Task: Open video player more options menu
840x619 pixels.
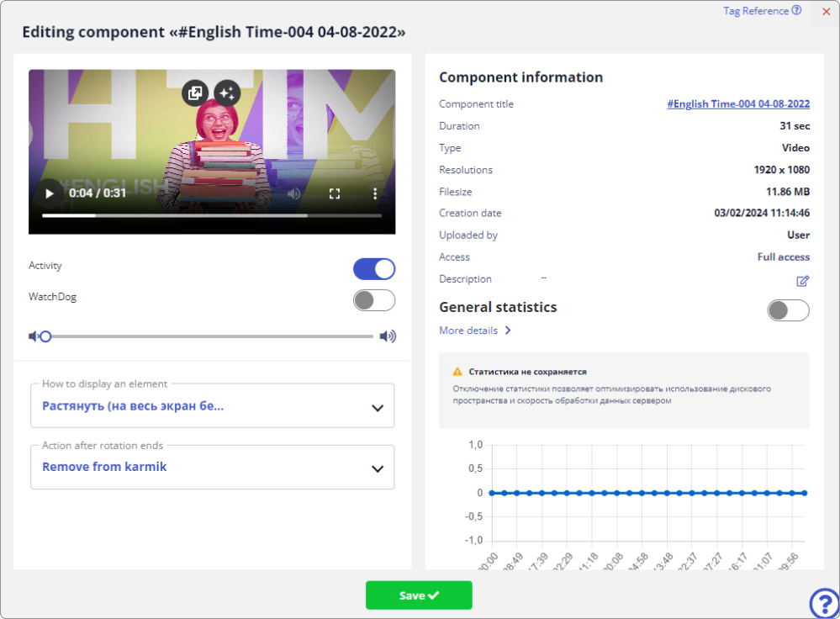Action: 375,193
